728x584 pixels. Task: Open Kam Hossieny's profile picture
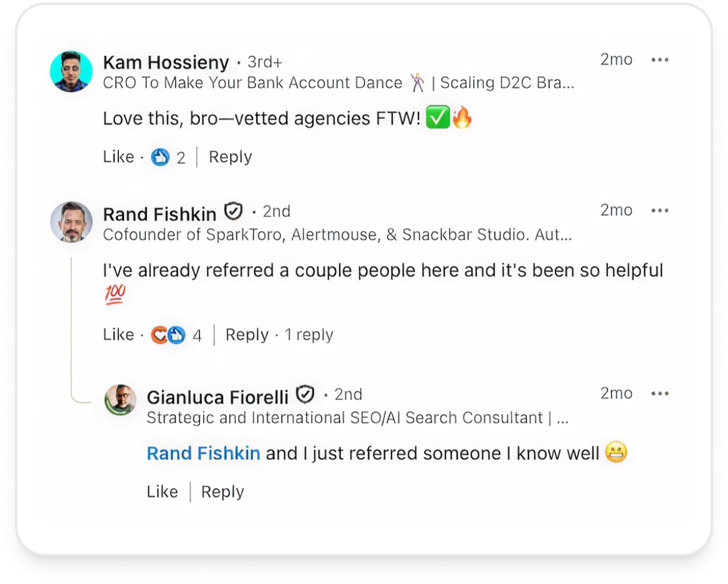pos(71,72)
